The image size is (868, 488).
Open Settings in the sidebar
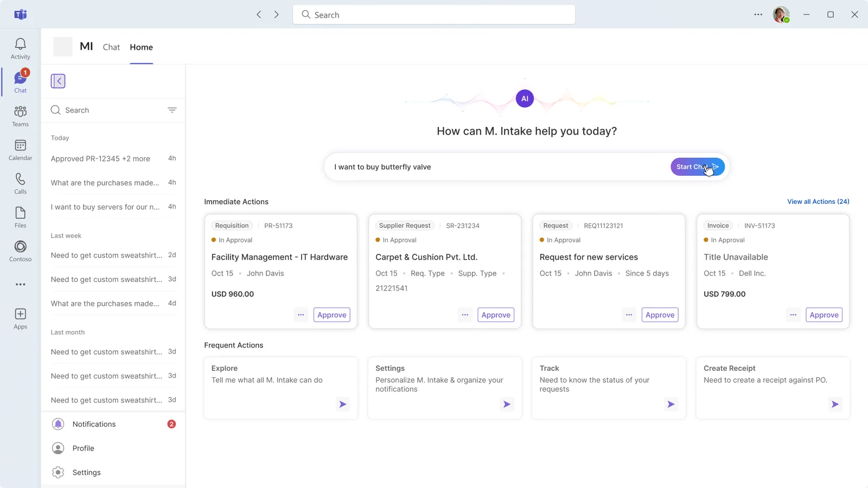113,472
